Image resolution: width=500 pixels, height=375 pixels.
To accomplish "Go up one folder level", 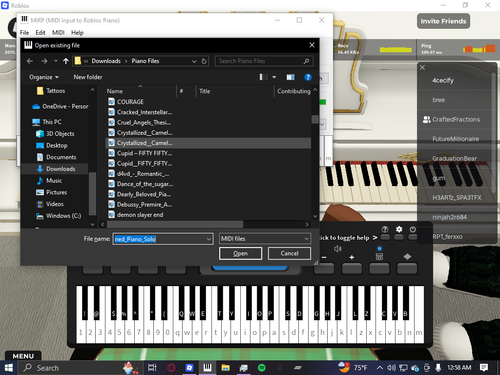I will 66,61.
